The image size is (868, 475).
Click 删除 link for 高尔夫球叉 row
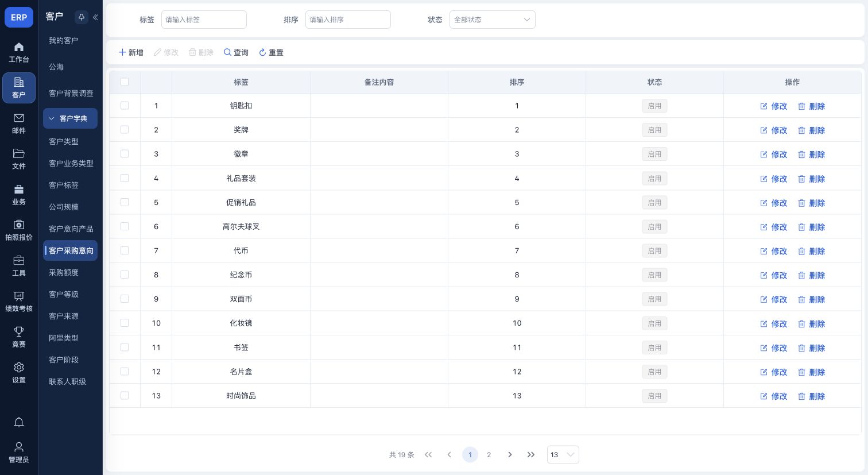pyautogui.click(x=812, y=227)
